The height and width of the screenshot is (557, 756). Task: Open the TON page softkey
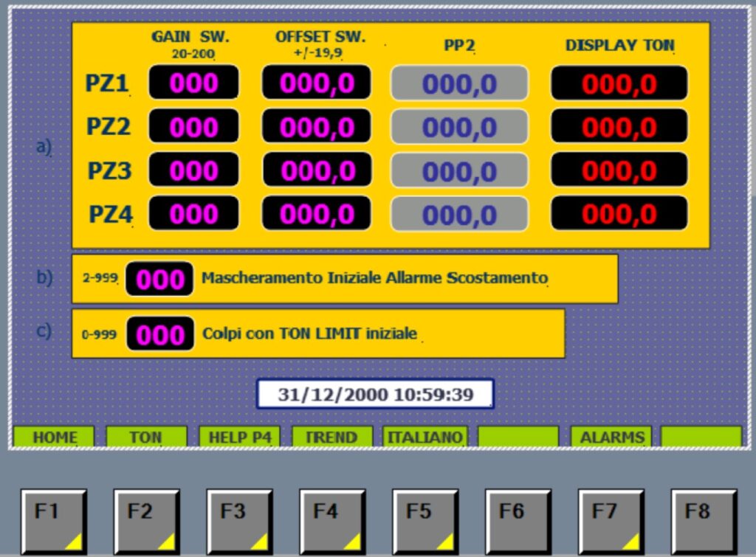pyautogui.click(x=147, y=437)
